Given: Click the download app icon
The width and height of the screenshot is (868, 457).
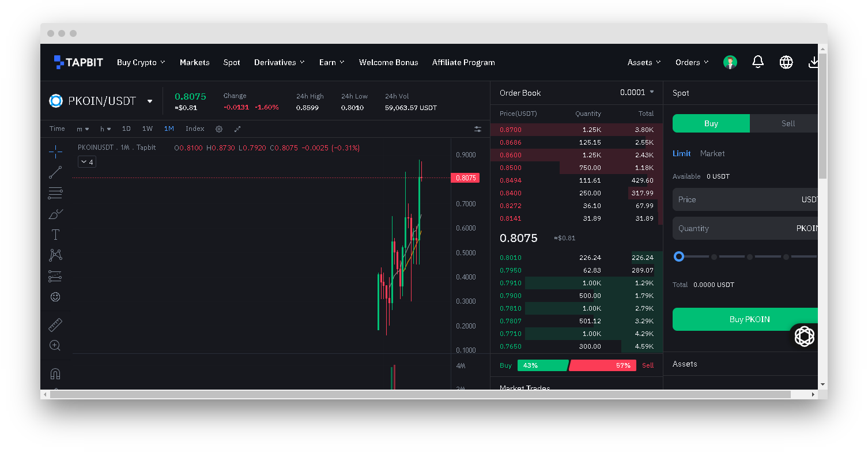Looking at the screenshot, I should pyautogui.click(x=813, y=62).
